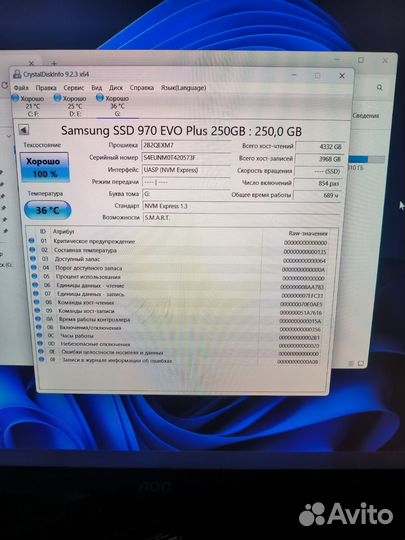This screenshot has width=405, height=540.
Task: Click the Буква тома field showing G:
Action: [186, 194]
